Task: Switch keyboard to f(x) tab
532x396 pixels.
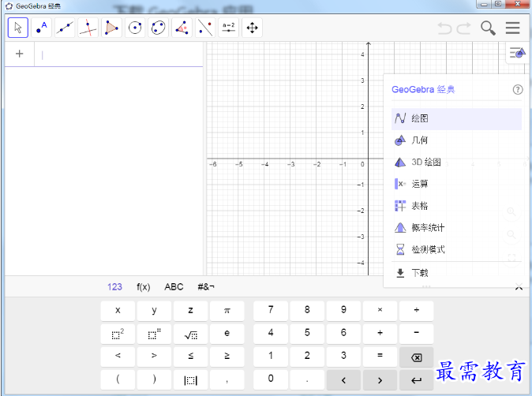Action: (x=143, y=287)
